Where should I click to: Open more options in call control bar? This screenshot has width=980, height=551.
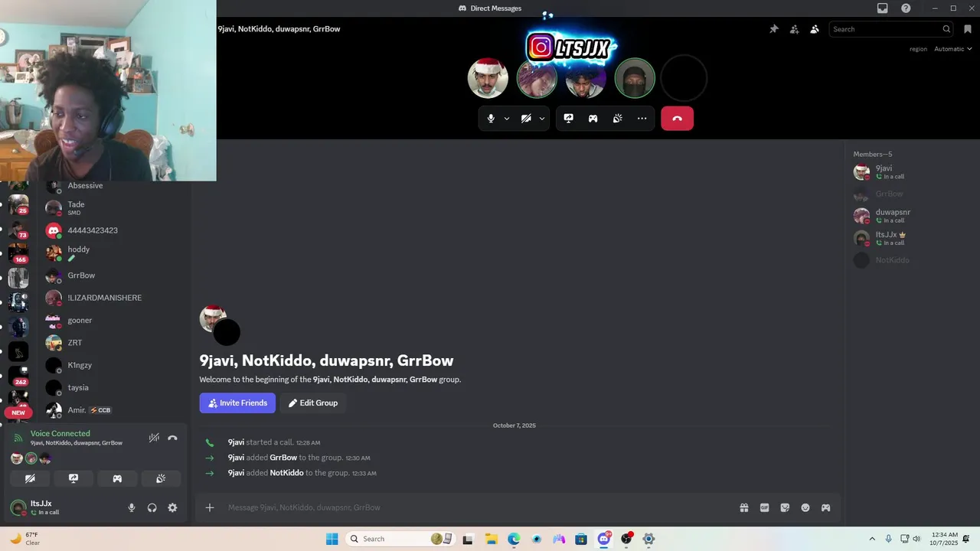coord(642,119)
